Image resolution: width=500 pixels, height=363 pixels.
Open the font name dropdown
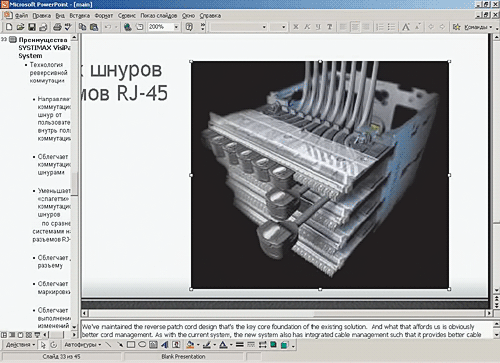coord(264,27)
